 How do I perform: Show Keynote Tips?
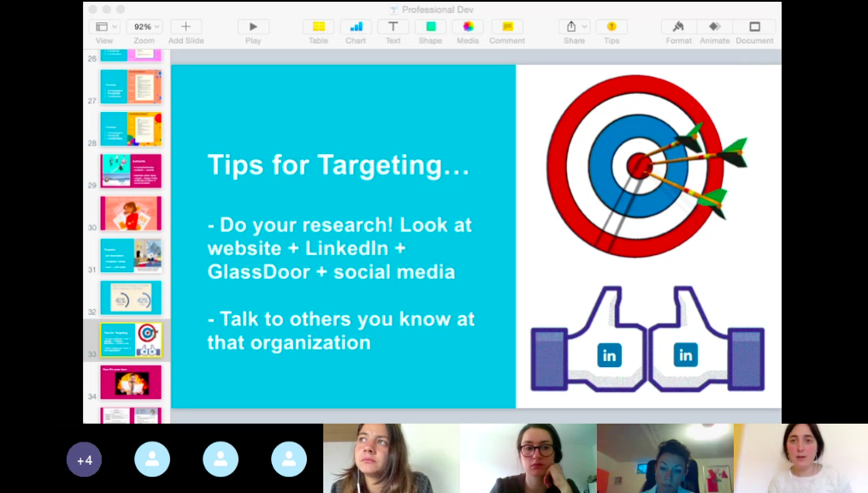click(x=611, y=27)
